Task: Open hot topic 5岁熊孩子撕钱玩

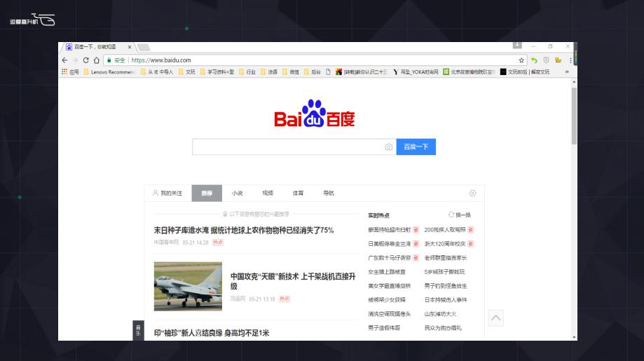Action: pos(444,271)
